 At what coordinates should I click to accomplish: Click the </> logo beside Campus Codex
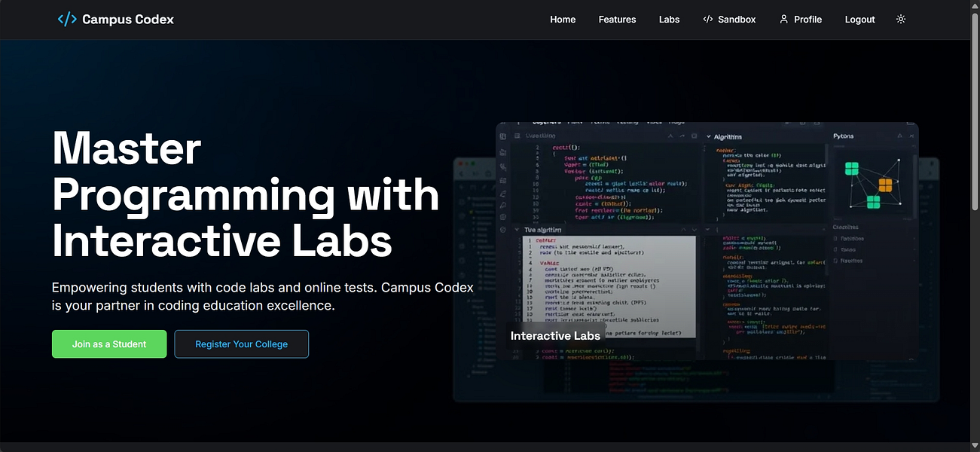point(66,19)
